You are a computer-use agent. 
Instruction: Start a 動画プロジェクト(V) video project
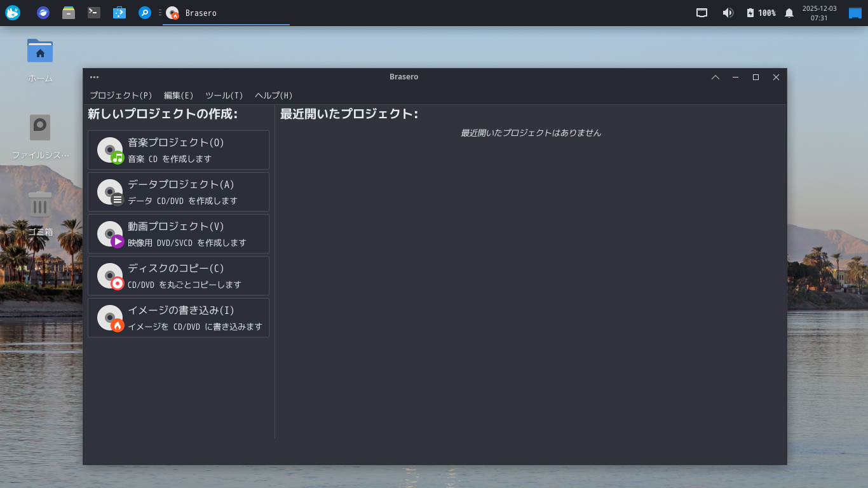pyautogui.click(x=179, y=234)
